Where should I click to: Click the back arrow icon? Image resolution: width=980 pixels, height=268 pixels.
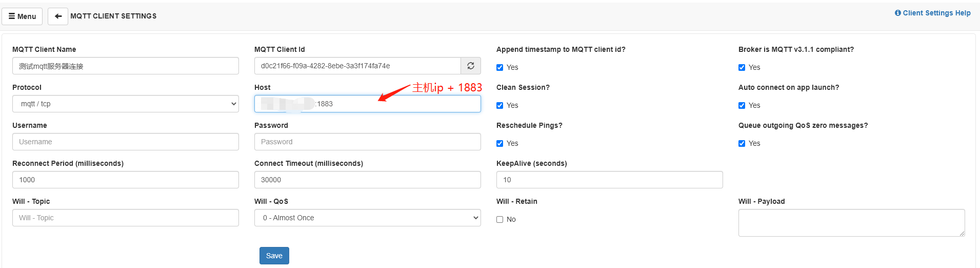pyautogui.click(x=58, y=16)
